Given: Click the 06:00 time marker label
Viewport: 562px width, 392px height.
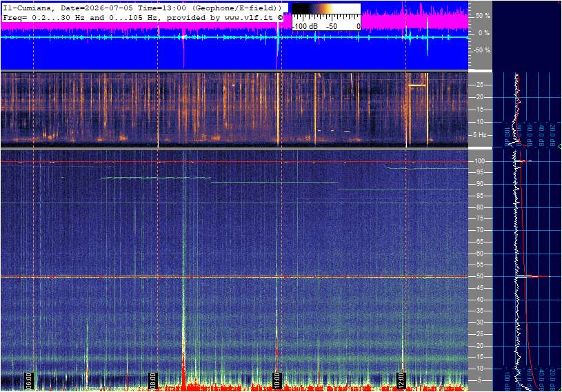Looking at the screenshot, I should [29, 380].
